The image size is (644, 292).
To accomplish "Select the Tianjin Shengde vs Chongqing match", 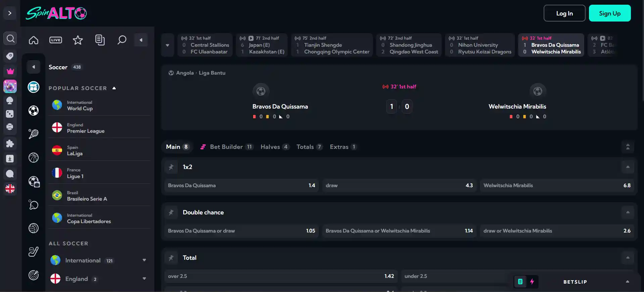I will 332,45.
